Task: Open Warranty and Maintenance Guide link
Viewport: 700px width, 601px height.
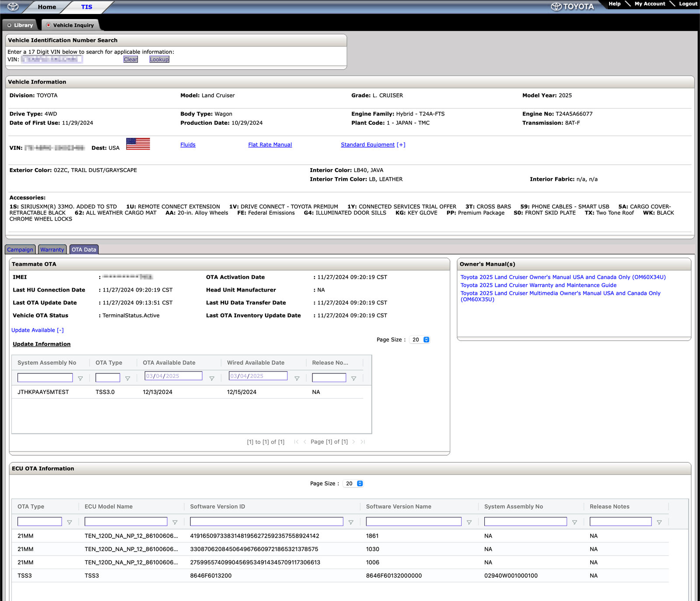Action: tap(539, 285)
